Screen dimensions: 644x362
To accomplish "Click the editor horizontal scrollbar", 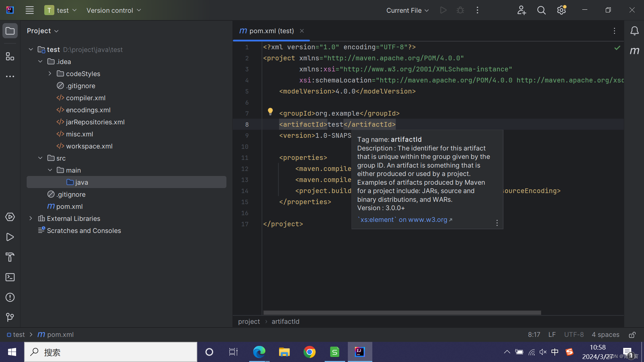I will click(402, 312).
